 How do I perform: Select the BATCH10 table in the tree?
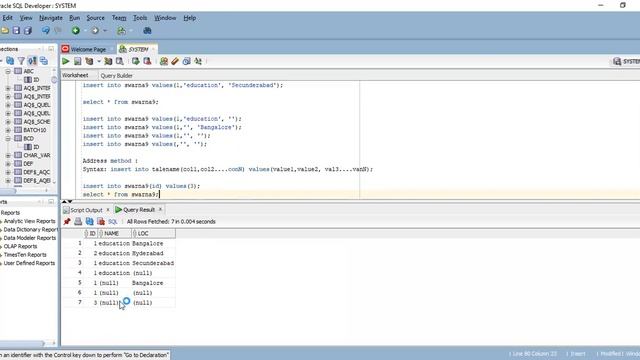point(30,130)
